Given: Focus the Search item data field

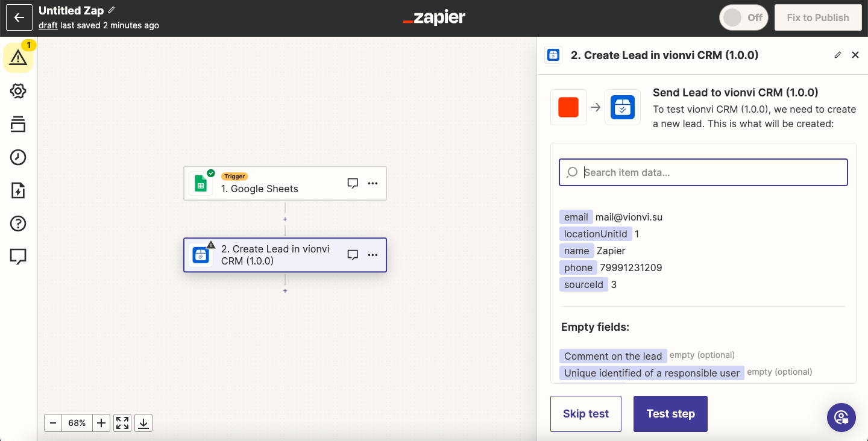Looking at the screenshot, I should 703,172.
